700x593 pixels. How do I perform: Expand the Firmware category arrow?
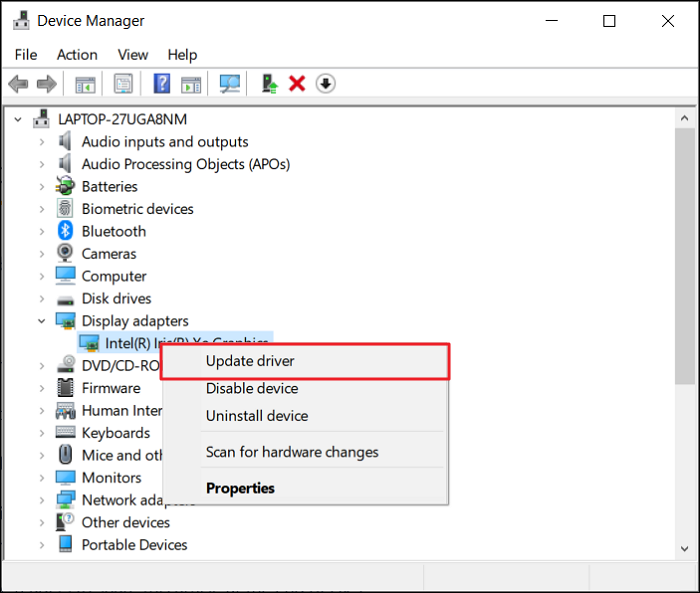pyautogui.click(x=42, y=388)
